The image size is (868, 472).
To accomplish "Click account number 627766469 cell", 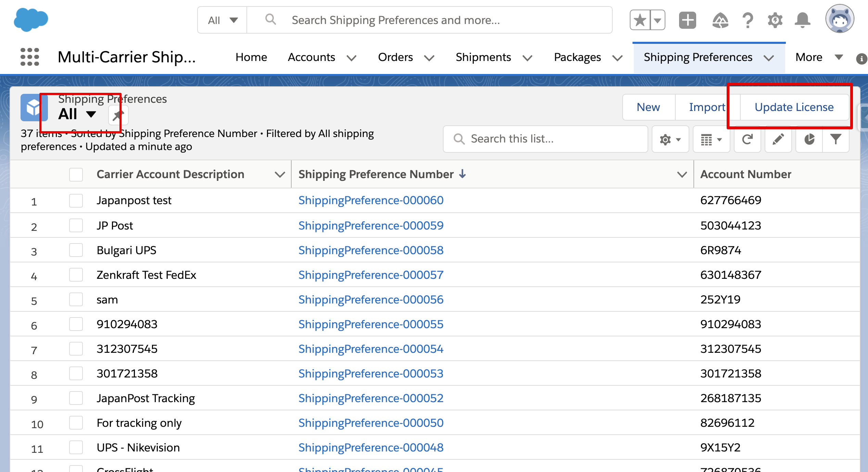I will tap(731, 200).
